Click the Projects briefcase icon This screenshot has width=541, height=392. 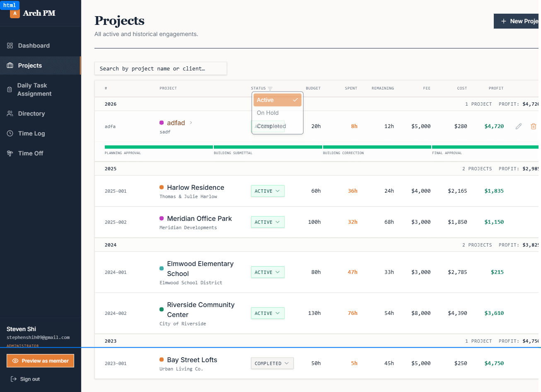click(x=10, y=65)
